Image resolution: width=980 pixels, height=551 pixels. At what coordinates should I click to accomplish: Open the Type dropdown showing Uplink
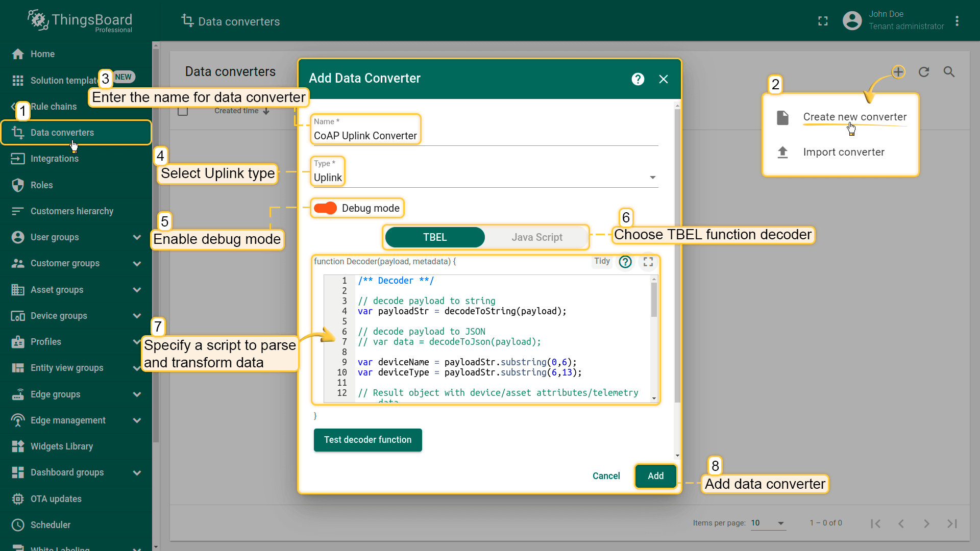pyautogui.click(x=484, y=178)
